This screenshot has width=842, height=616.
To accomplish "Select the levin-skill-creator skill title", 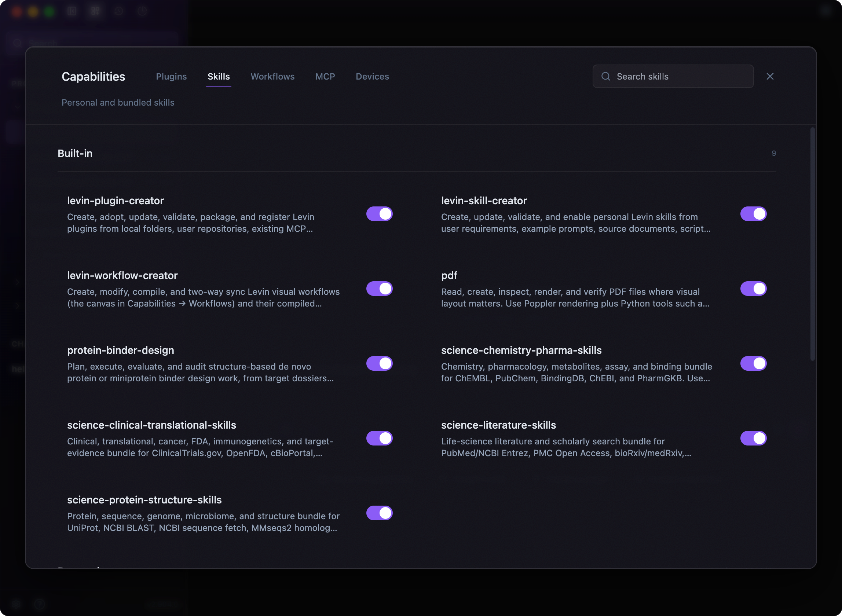I will coord(484,201).
